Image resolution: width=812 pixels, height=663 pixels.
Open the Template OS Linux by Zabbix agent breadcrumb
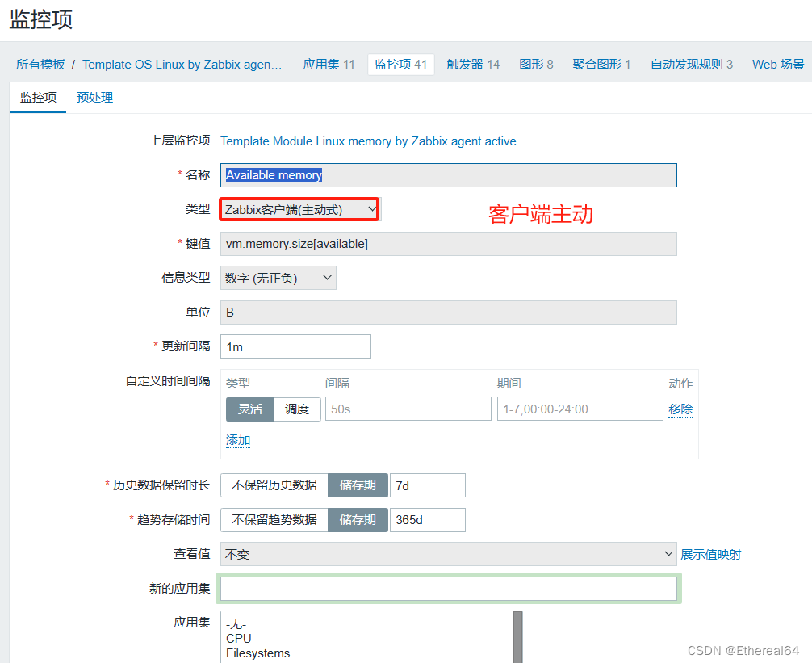[x=182, y=65]
